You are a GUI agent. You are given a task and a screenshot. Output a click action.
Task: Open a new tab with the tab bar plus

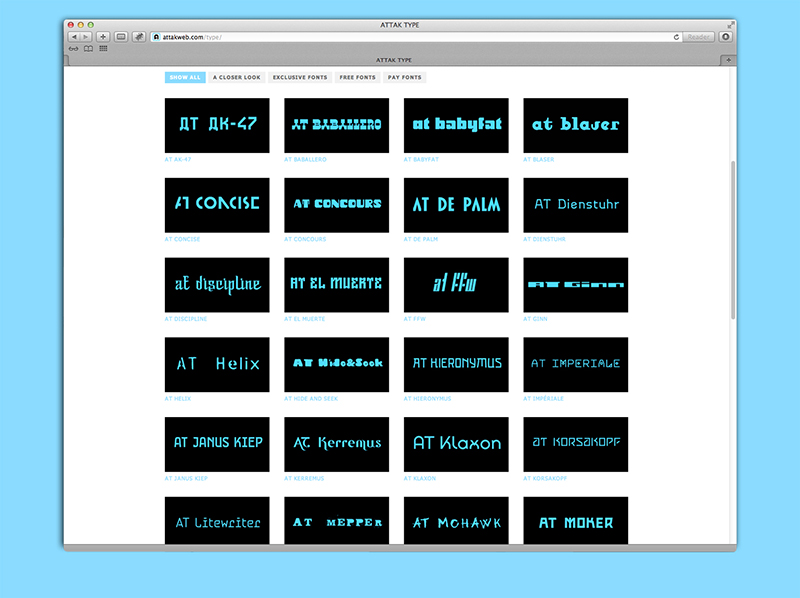(728, 60)
